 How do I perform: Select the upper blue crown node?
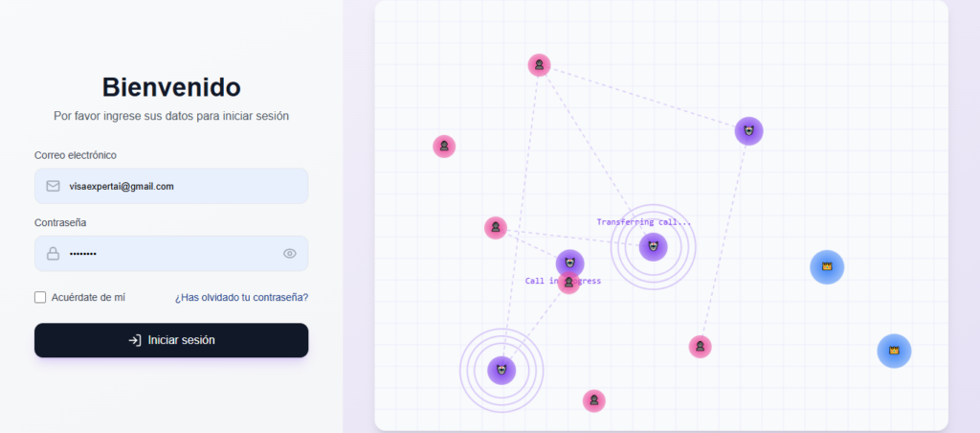pos(827,267)
